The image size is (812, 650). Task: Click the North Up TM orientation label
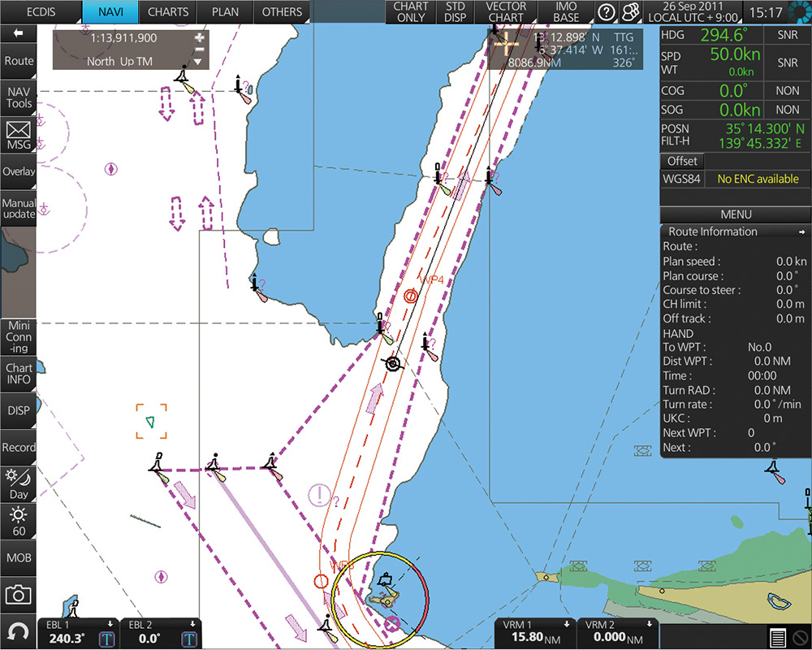[119, 62]
